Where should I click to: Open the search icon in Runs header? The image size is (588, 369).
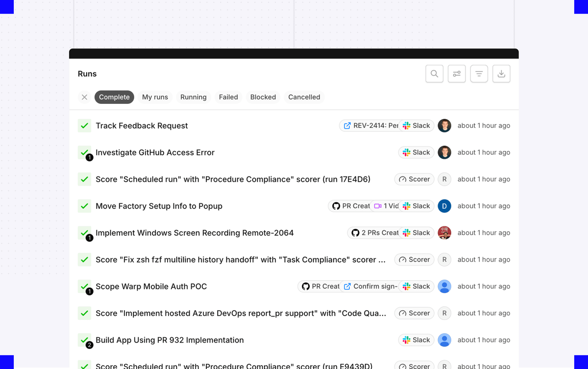435,74
